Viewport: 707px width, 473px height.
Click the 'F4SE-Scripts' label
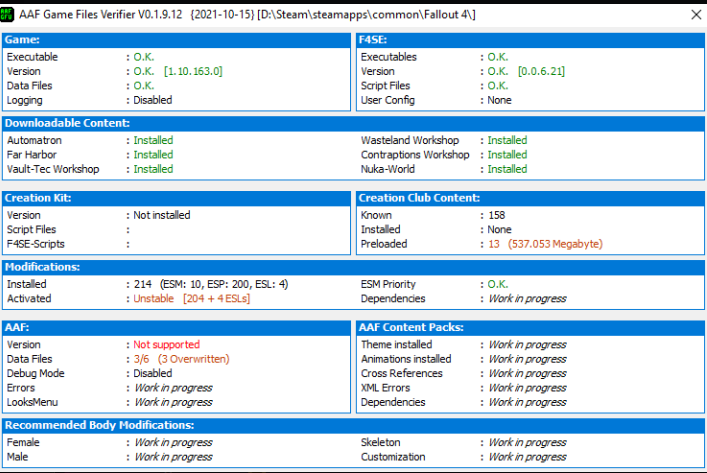click(x=36, y=244)
